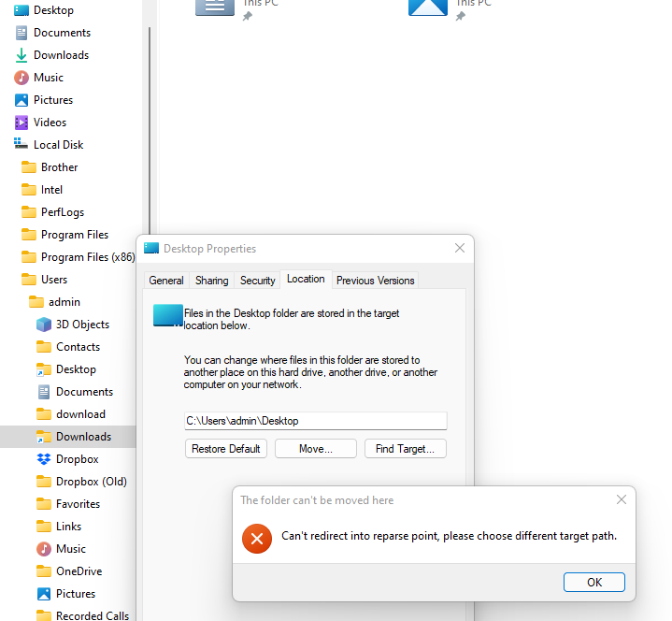Click the OneDrive folder icon
This screenshot has width=672, height=621.
(x=44, y=571)
